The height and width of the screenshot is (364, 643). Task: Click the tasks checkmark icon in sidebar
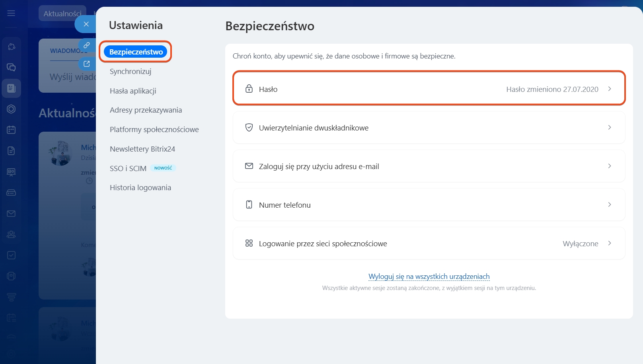pyautogui.click(x=11, y=255)
